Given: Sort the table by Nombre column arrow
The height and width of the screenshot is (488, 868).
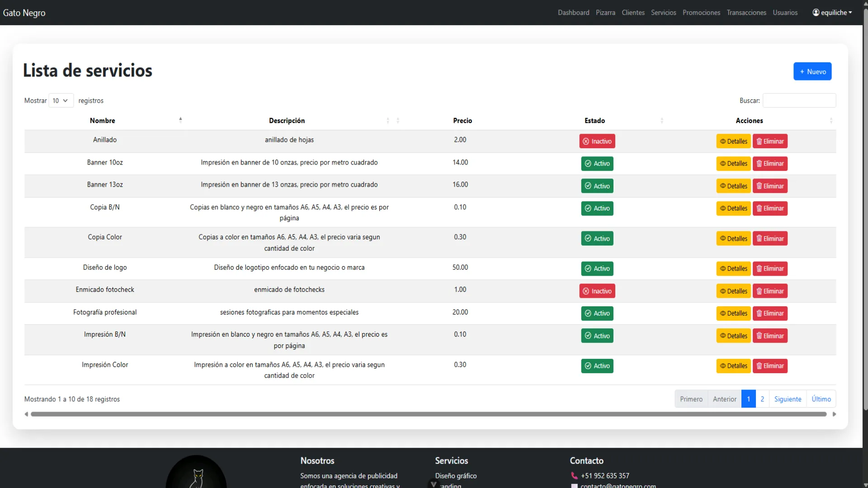Looking at the screenshot, I should pos(180,120).
